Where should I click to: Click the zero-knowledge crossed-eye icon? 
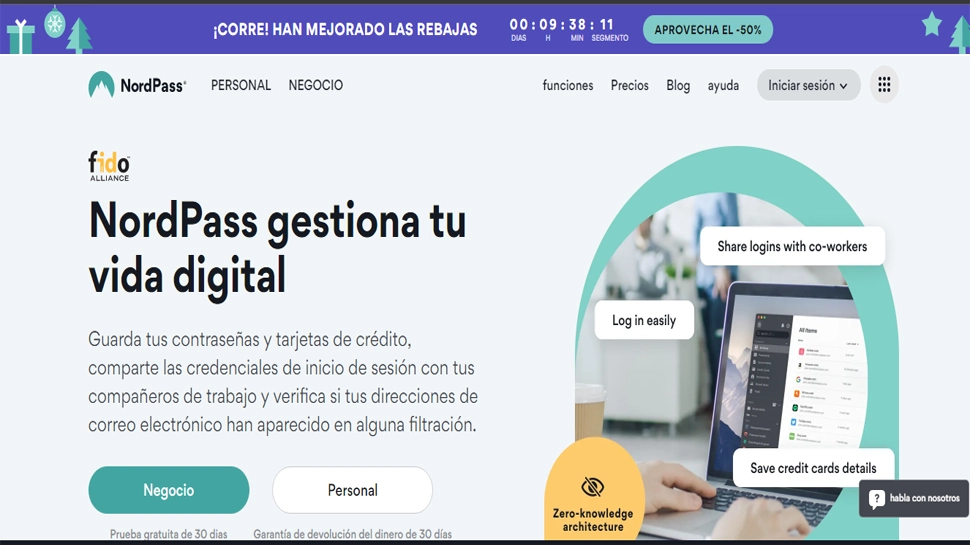coord(592,487)
